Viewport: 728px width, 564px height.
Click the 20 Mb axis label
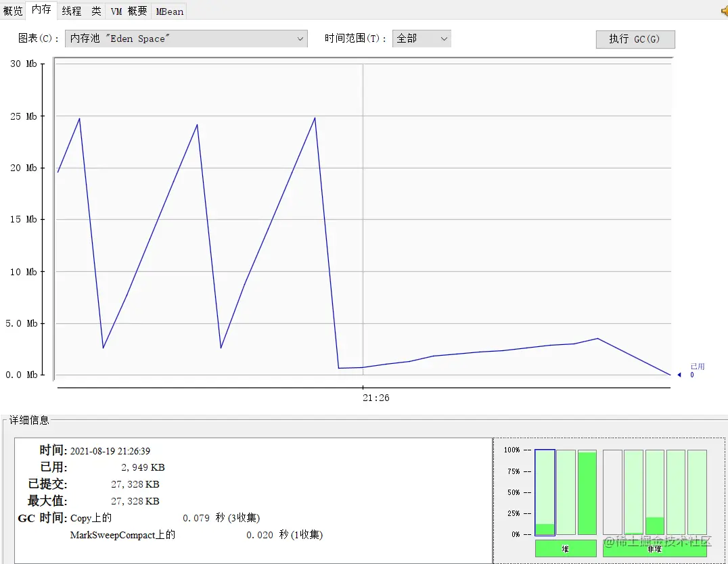tap(23, 168)
